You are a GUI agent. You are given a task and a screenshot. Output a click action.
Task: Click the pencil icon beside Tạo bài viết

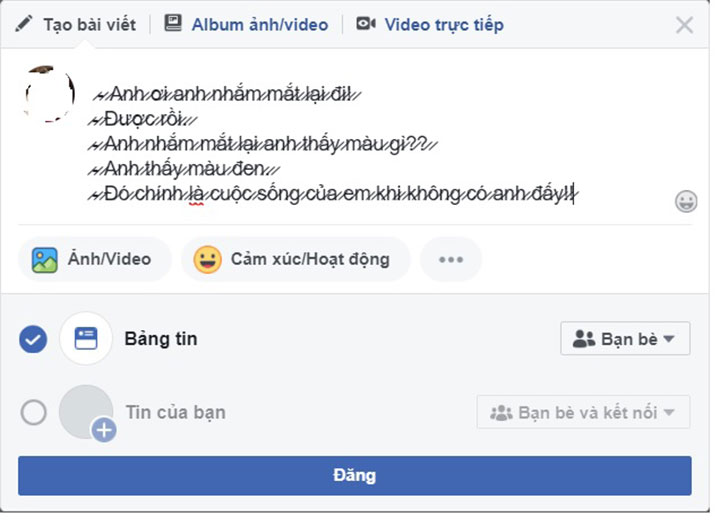(x=24, y=24)
